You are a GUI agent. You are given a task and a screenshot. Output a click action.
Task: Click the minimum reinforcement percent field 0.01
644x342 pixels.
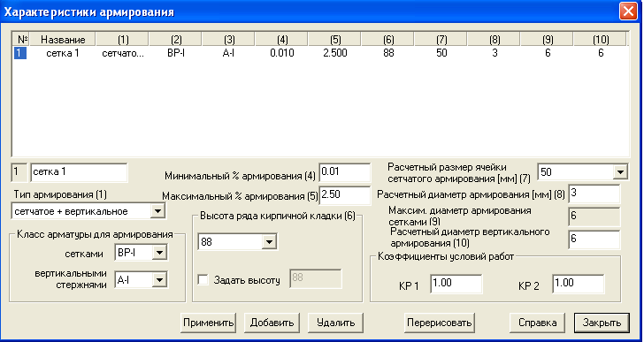coord(345,172)
